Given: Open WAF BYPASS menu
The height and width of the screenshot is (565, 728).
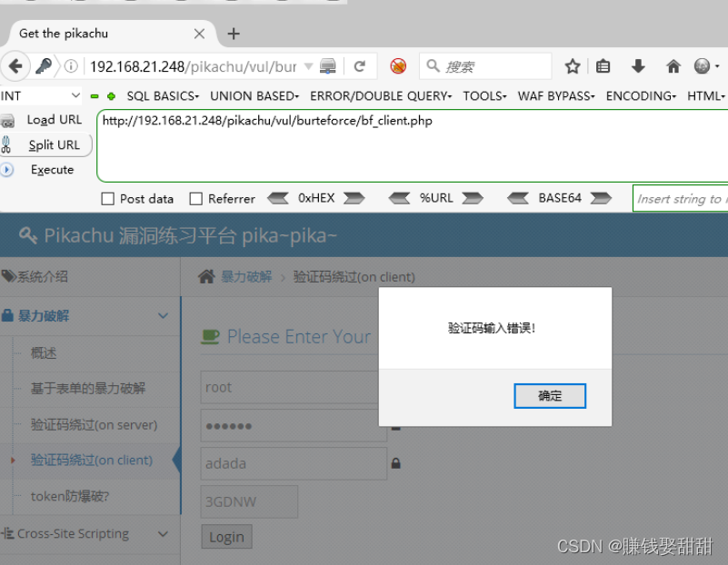Looking at the screenshot, I should click(x=556, y=96).
